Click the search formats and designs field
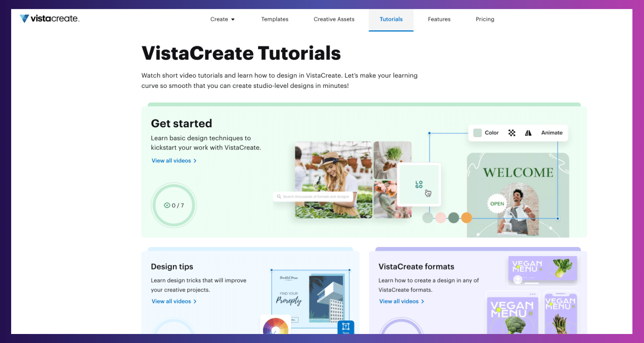The width and height of the screenshot is (644, 343). [x=313, y=197]
